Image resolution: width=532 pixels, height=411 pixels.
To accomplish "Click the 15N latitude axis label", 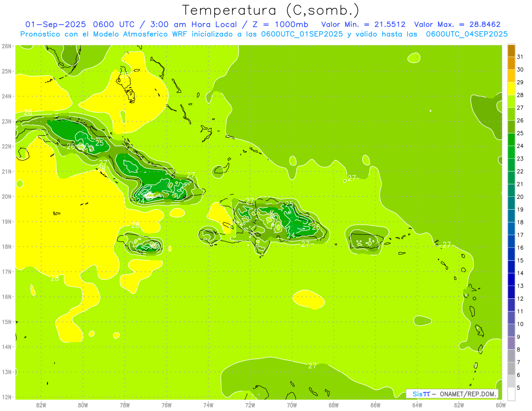I will [x=6, y=321].
